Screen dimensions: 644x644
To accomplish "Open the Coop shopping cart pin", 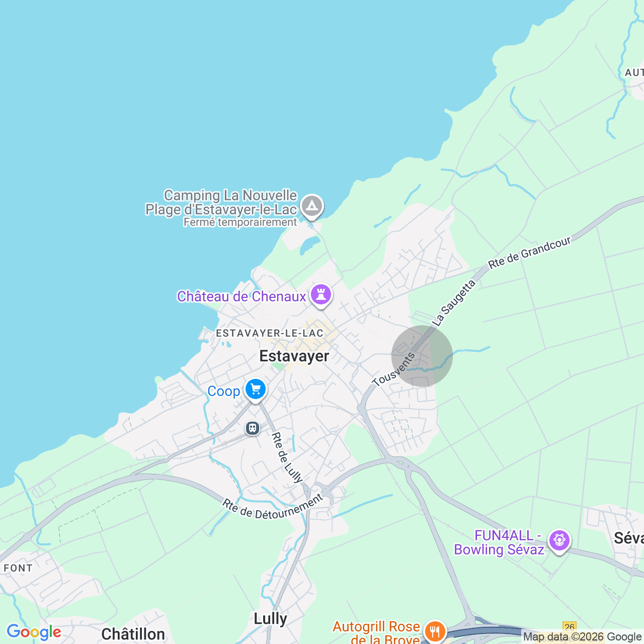I will click(256, 390).
